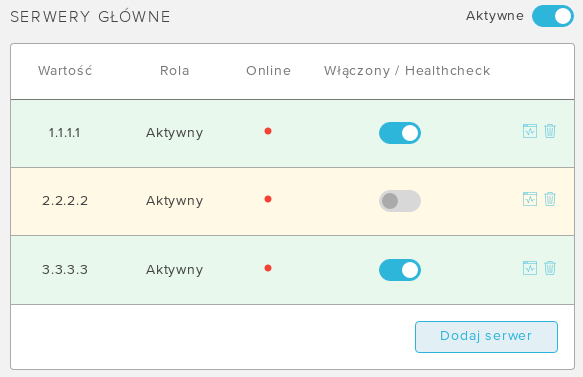Turn off the switch for server 3.3.3.3
The image size is (583, 377).
(x=400, y=270)
